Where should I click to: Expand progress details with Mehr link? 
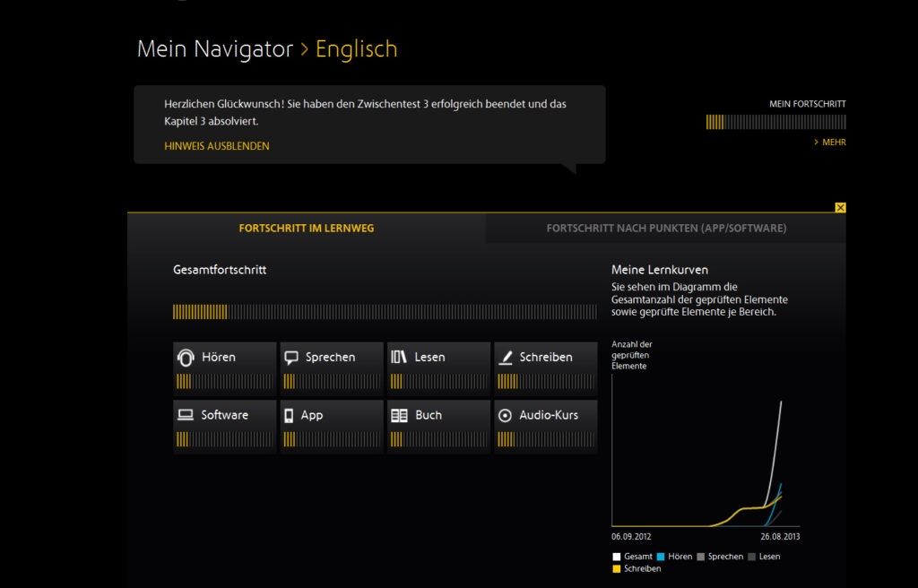(833, 143)
